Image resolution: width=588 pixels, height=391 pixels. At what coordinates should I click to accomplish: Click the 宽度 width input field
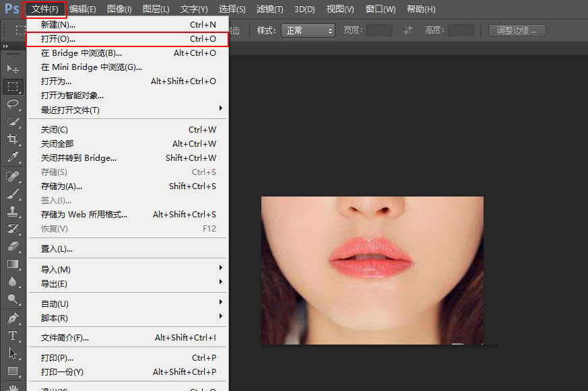tap(379, 30)
